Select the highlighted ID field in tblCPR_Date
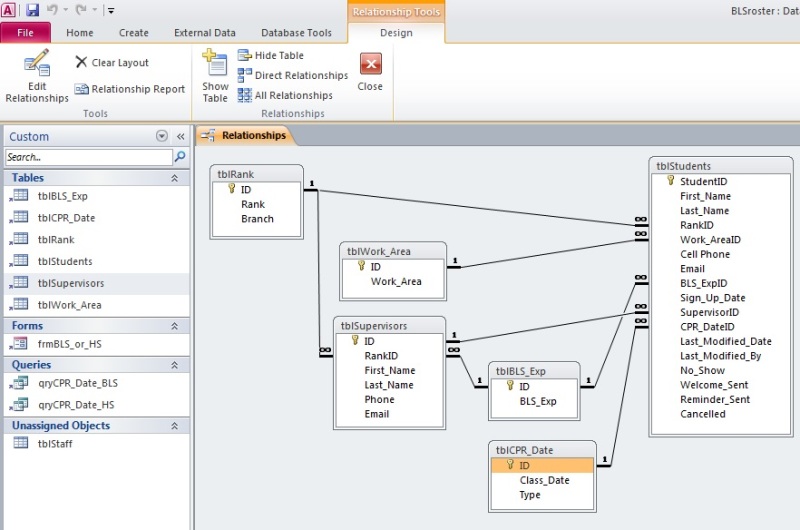800x530 pixels. [542, 465]
